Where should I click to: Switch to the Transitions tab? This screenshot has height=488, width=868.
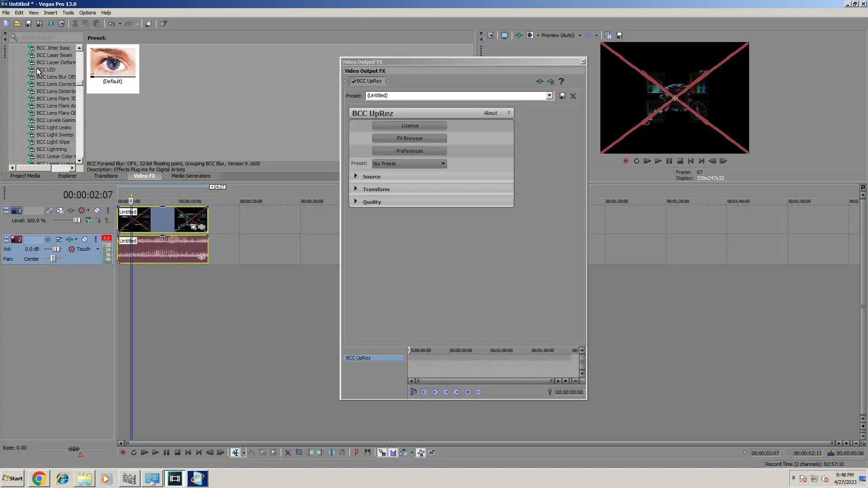(106, 176)
